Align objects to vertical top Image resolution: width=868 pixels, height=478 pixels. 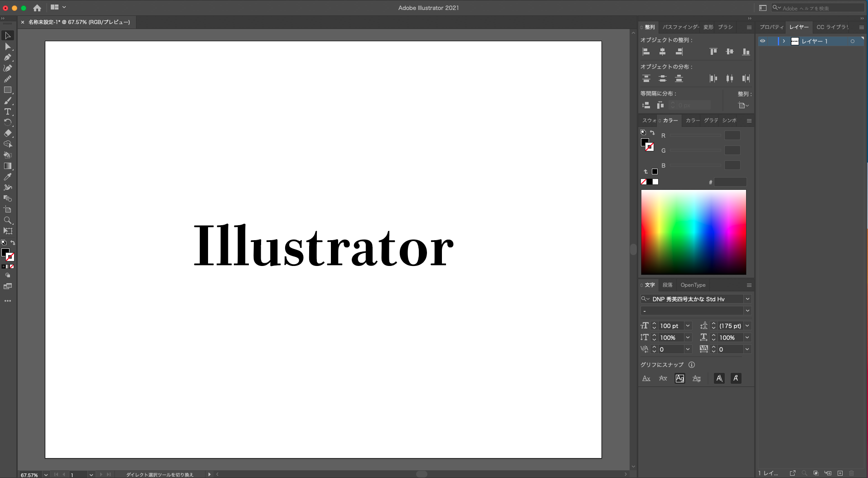click(713, 52)
